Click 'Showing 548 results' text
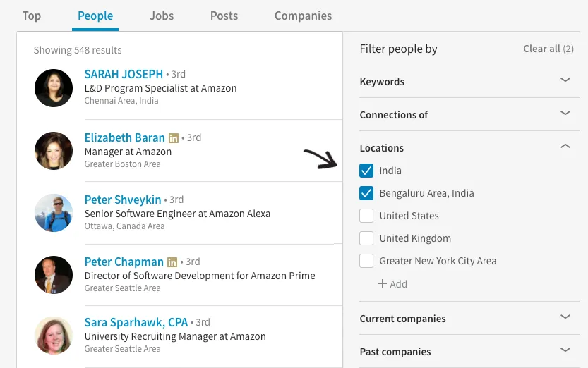588x368 pixels. (78, 50)
